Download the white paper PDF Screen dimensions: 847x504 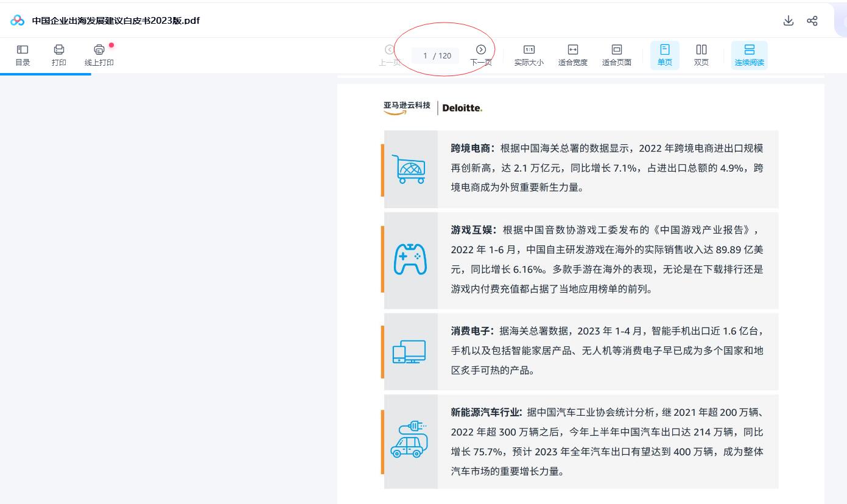pos(788,20)
